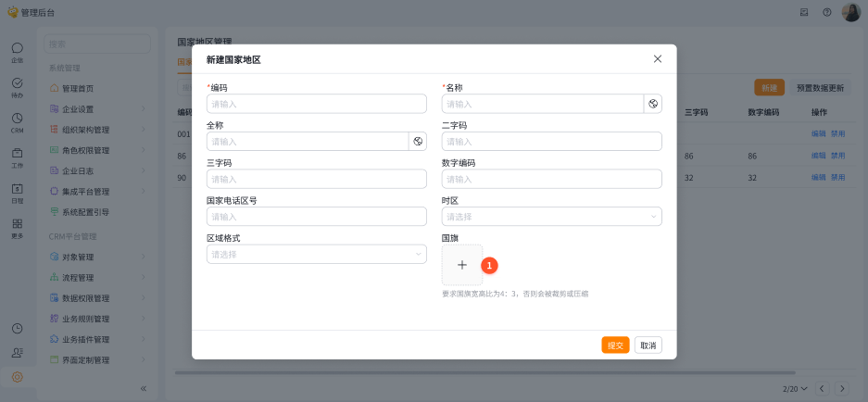
Task: Click into the 国家电话区号 input field
Action: pyautogui.click(x=316, y=217)
